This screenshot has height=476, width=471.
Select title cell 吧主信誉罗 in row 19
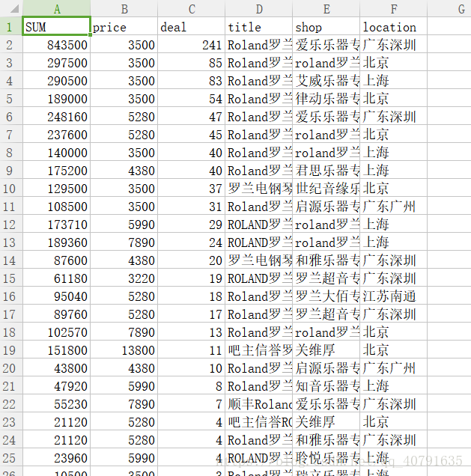[259, 350]
